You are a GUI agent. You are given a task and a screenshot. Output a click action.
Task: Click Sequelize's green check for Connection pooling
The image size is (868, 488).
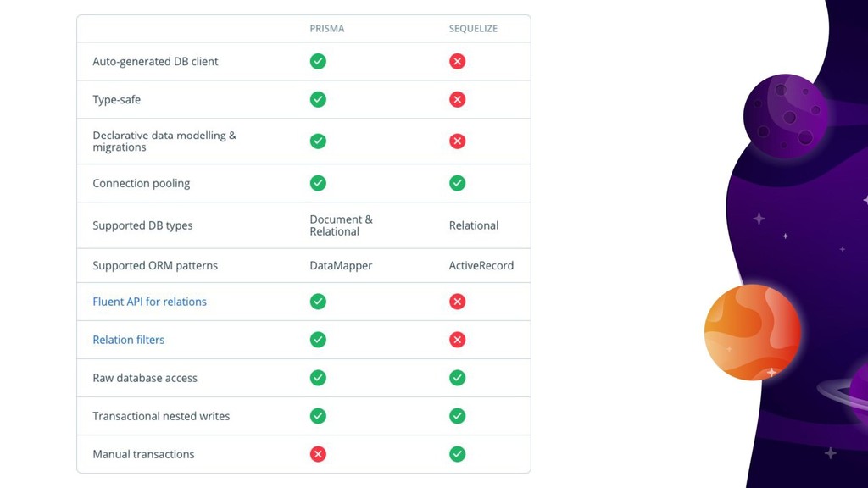[x=457, y=183]
